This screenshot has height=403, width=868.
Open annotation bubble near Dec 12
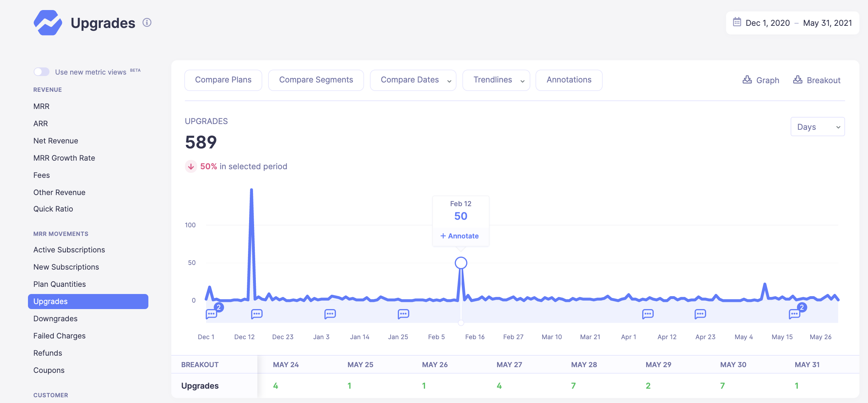[x=257, y=314]
